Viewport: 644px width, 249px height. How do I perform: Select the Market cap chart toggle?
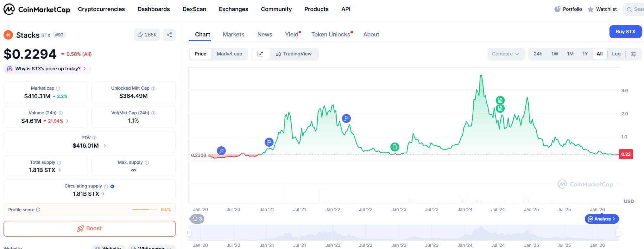point(230,54)
